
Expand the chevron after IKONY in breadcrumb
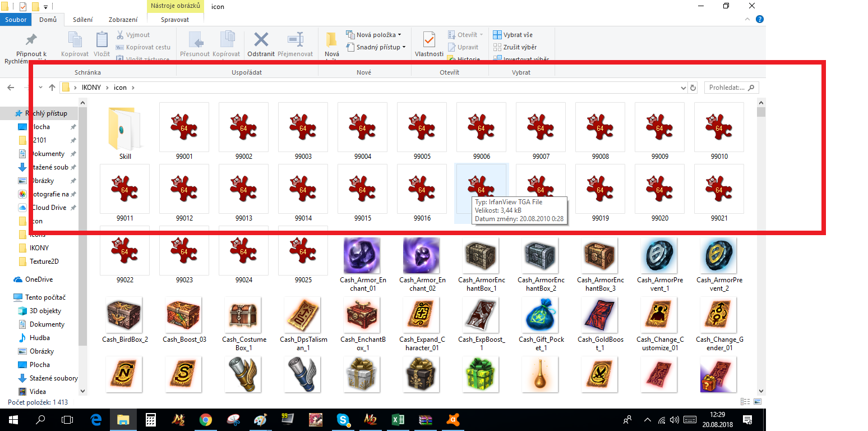point(107,88)
